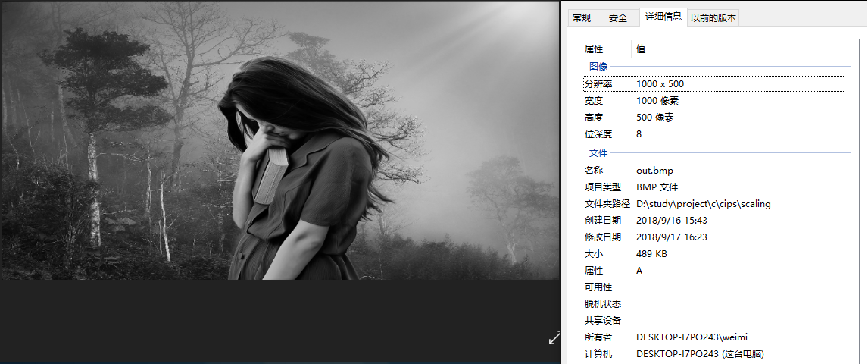The image size is (868, 364).
Task: Click the attribute value A
Action: [639, 271]
